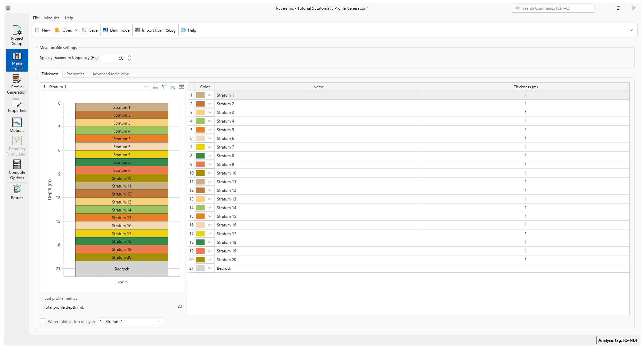Open the Modules menu
Viewport: 644px width, 349px height.
tap(52, 18)
